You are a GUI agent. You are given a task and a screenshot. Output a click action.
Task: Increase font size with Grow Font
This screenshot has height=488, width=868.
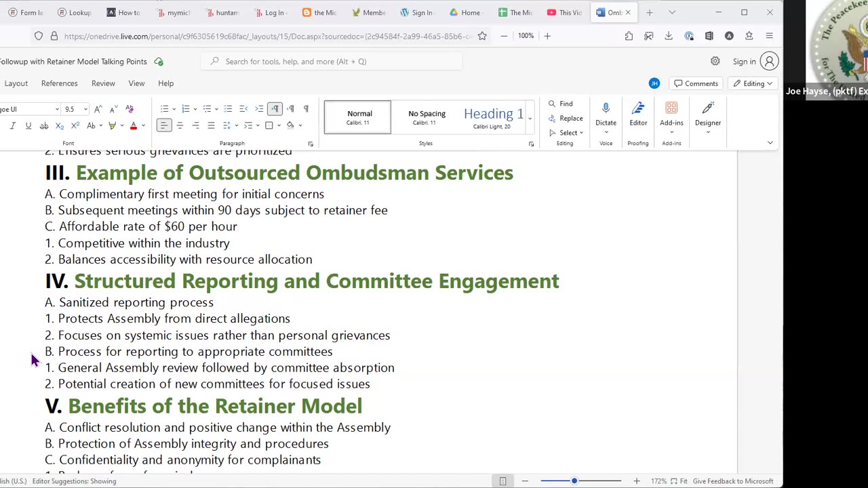(98, 109)
